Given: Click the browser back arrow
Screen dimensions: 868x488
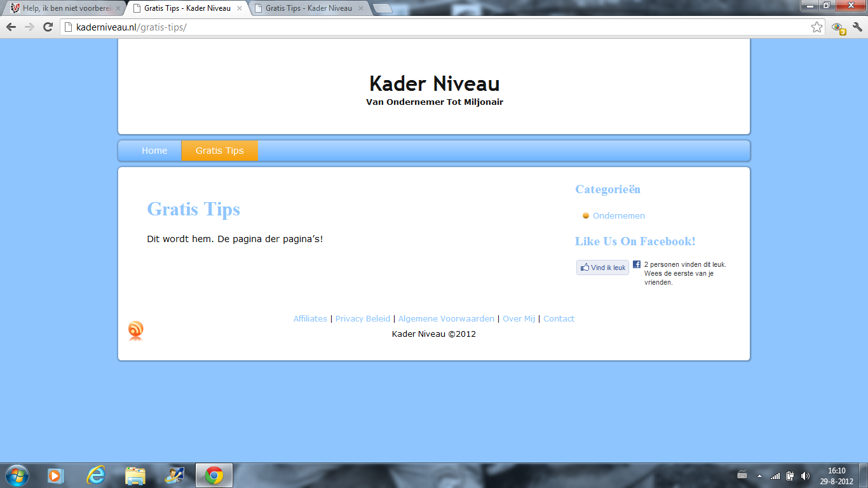Looking at the screenshot, I should [11, 27].
